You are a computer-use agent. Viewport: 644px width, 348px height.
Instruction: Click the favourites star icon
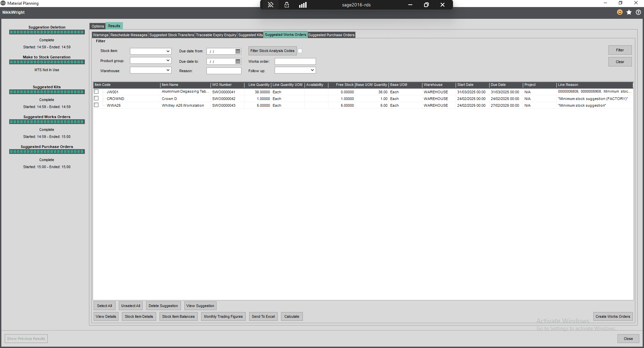point(629,12)
